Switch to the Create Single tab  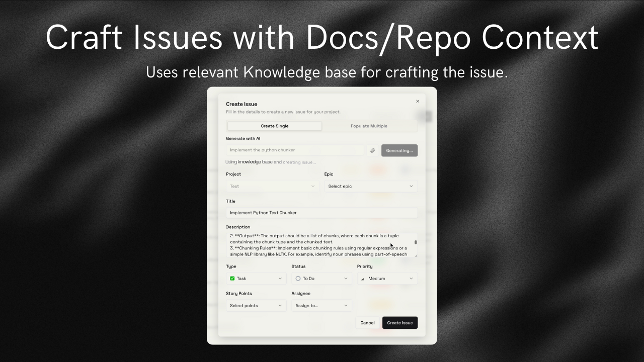coord(275,126)
